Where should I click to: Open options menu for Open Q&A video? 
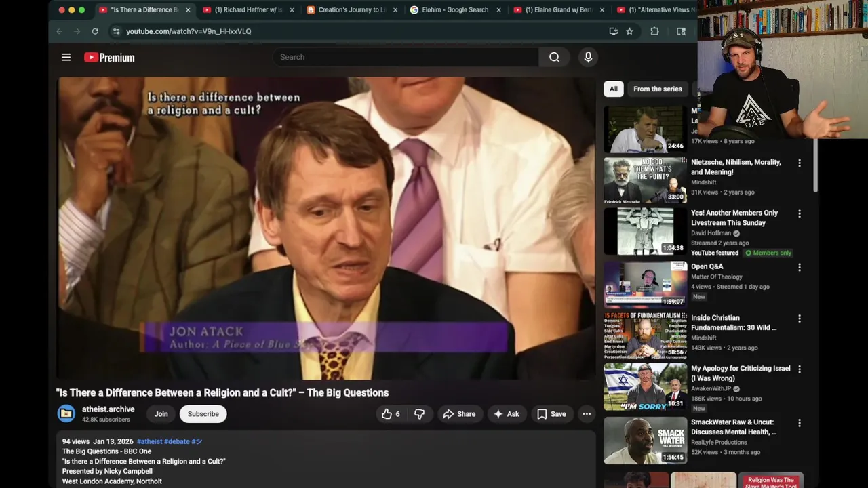click(799, 268)
